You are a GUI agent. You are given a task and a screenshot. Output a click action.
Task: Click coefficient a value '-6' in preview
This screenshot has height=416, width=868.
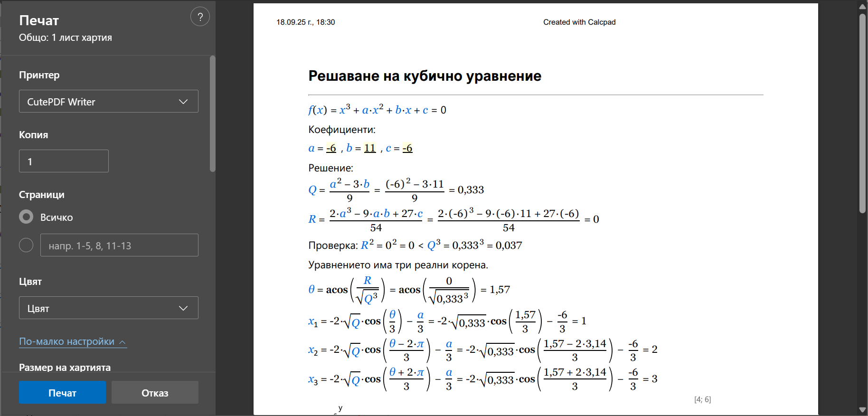331,148
